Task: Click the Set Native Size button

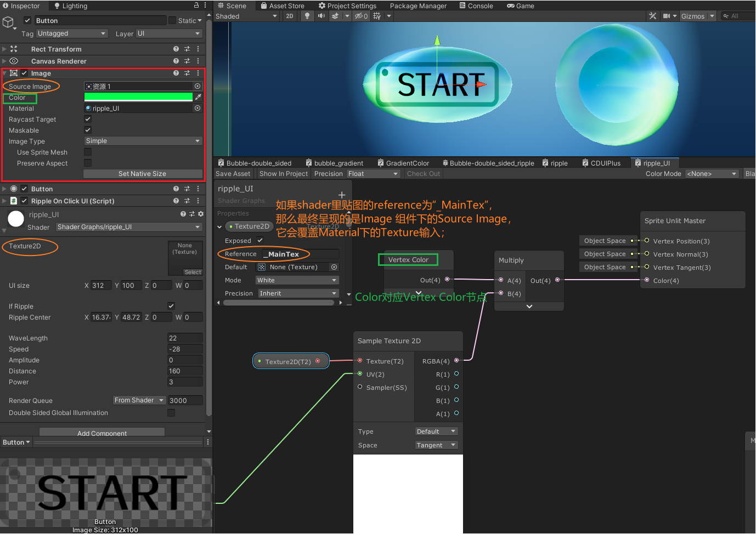Action: 143,174
